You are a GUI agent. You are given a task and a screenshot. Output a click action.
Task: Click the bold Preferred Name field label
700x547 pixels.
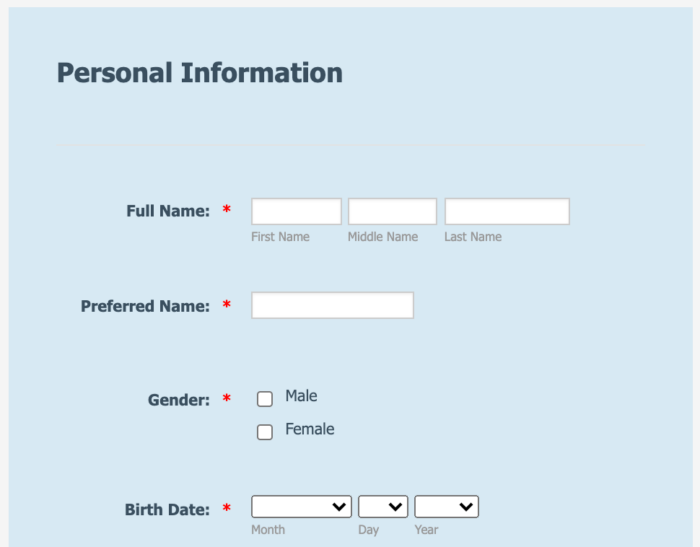tap(145, 306)
